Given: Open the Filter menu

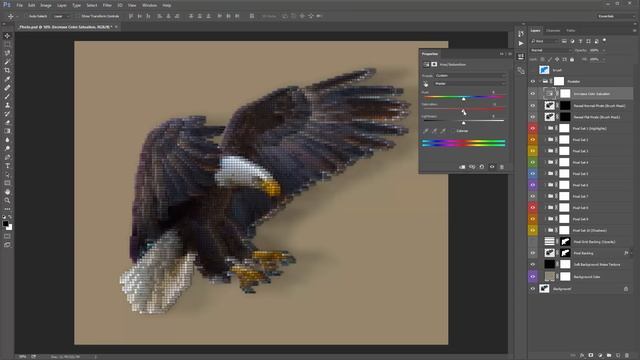Looking at the screenshot, I should click(107, 5).
